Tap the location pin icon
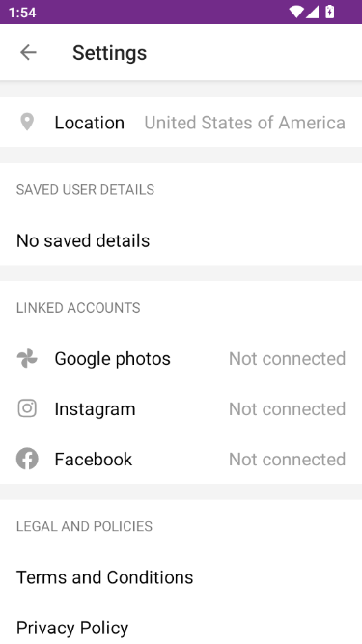The width and height of the screenshot is (362, 644). [27, 122]
